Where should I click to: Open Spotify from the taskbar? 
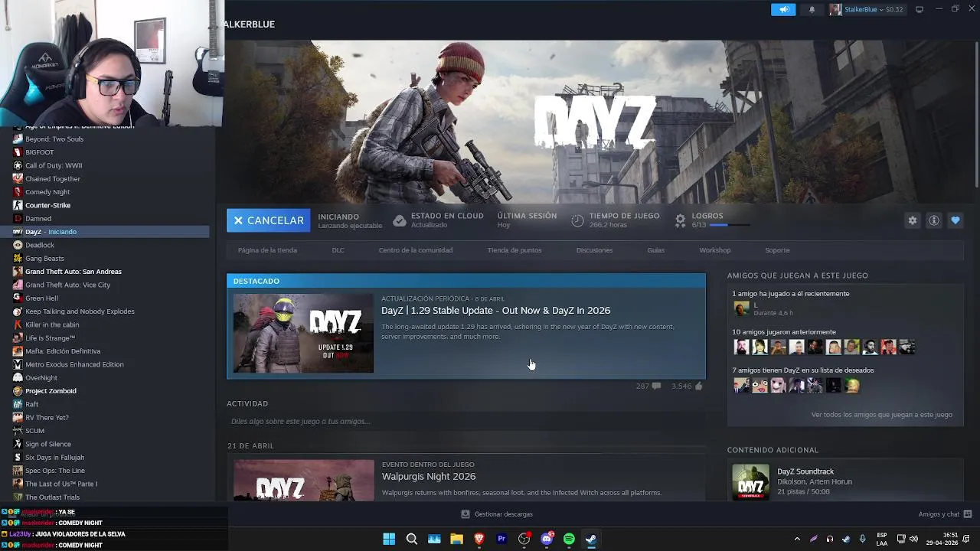(x=569, y=539)
